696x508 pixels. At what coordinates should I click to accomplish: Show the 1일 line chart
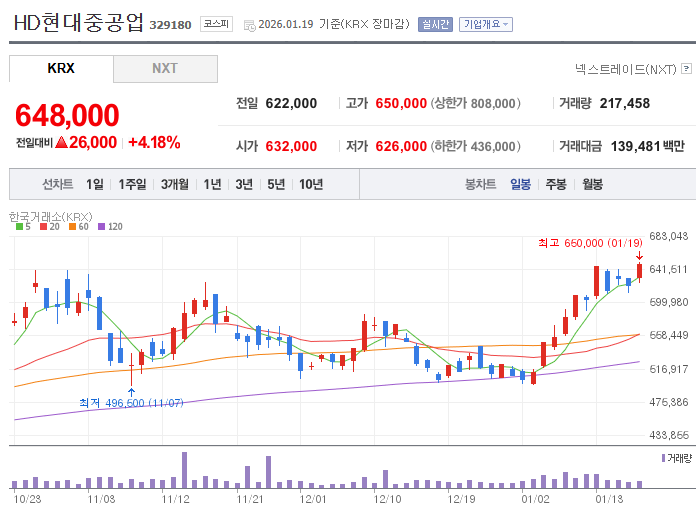click(x=95, y=184)
